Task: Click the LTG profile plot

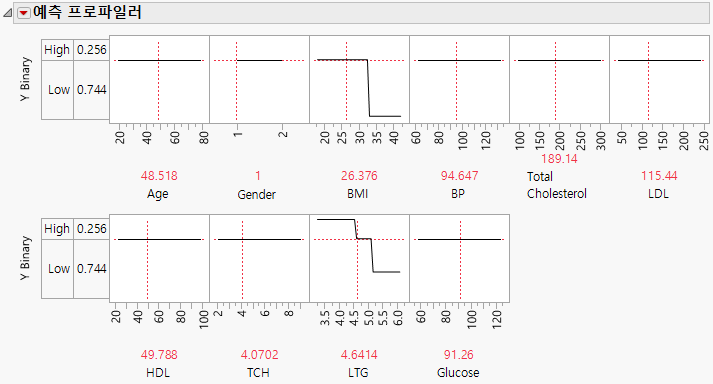Action: (x=359, y=258)
